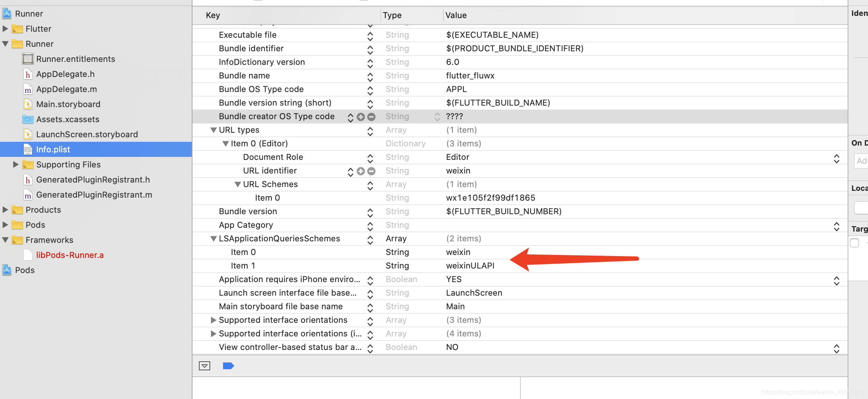Collapse the Runner group

[5, 44]
